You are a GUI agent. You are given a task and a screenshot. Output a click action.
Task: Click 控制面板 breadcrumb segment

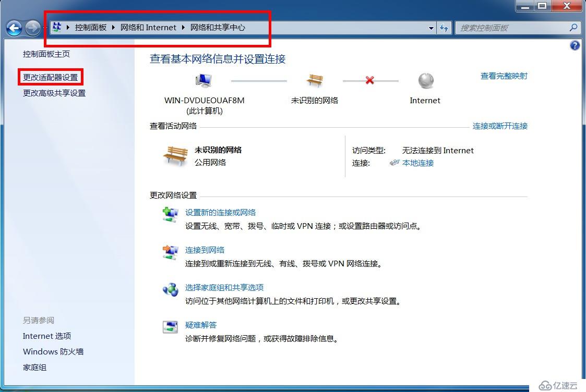click(x=91, y=27)
